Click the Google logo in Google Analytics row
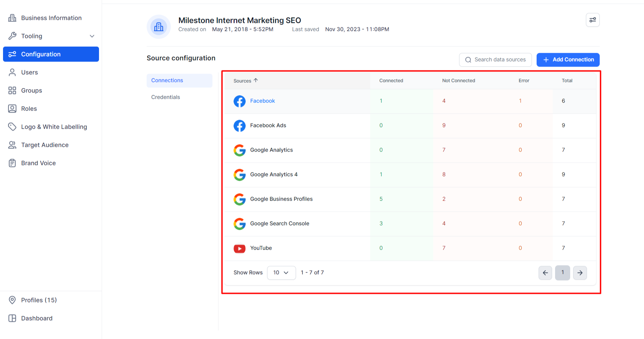 click(x=240, y=150)
